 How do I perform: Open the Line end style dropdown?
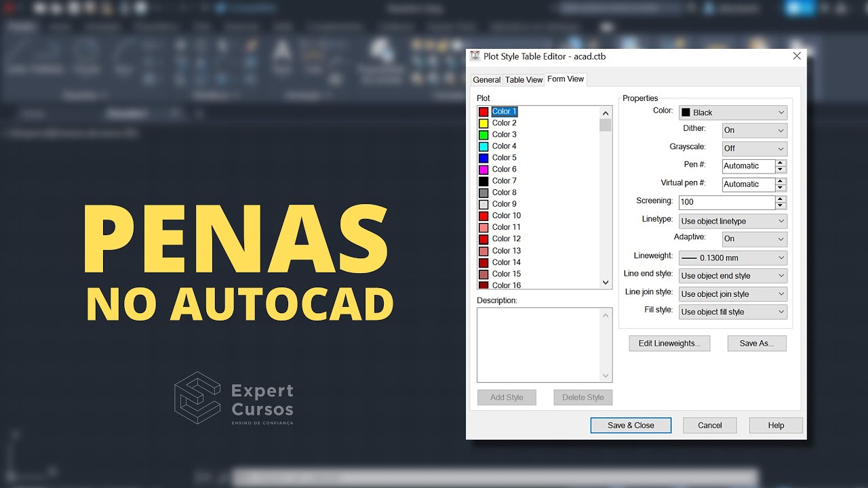(732, 276)
